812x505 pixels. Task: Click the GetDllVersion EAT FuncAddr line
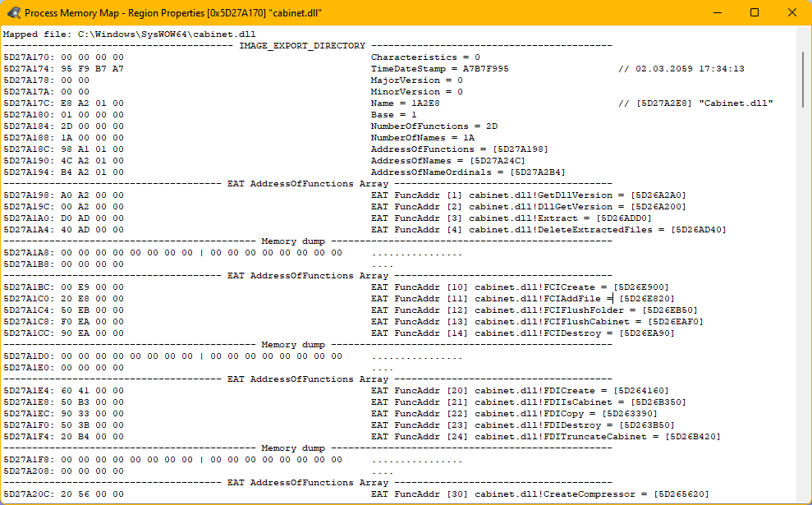point(528,195)
